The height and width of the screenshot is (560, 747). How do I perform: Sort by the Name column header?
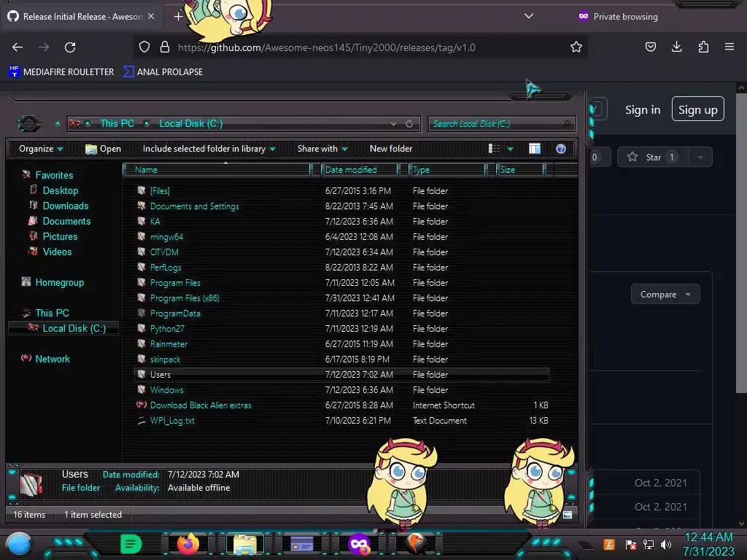click(x=217, y=169)
